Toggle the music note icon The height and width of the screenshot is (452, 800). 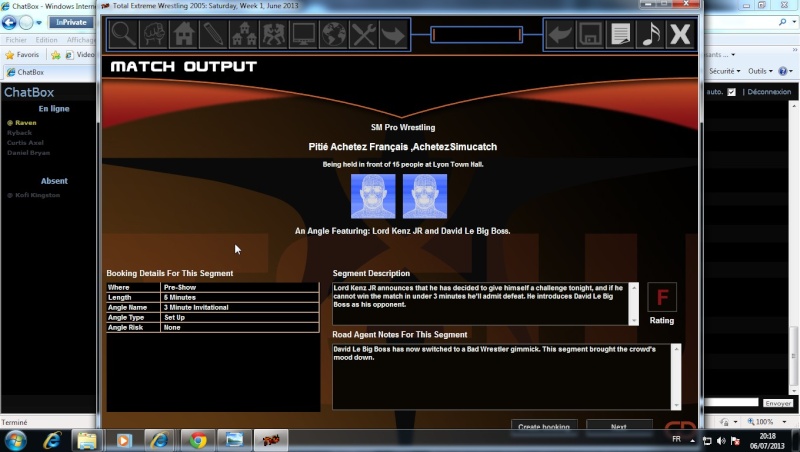651,35
